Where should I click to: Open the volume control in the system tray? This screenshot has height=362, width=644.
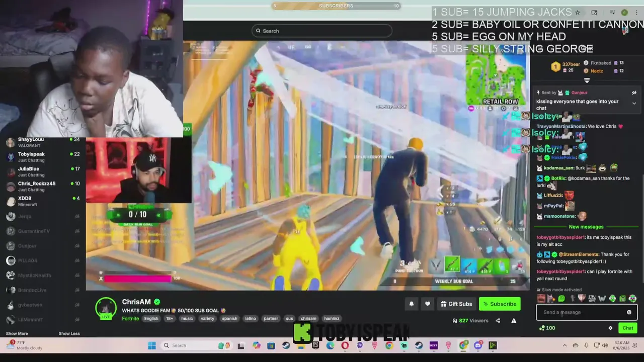click(x=605, y=345)
